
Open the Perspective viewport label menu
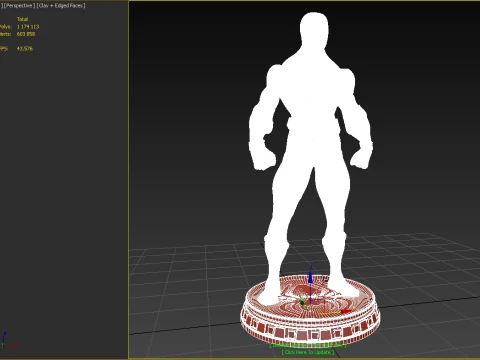[19, 6]
